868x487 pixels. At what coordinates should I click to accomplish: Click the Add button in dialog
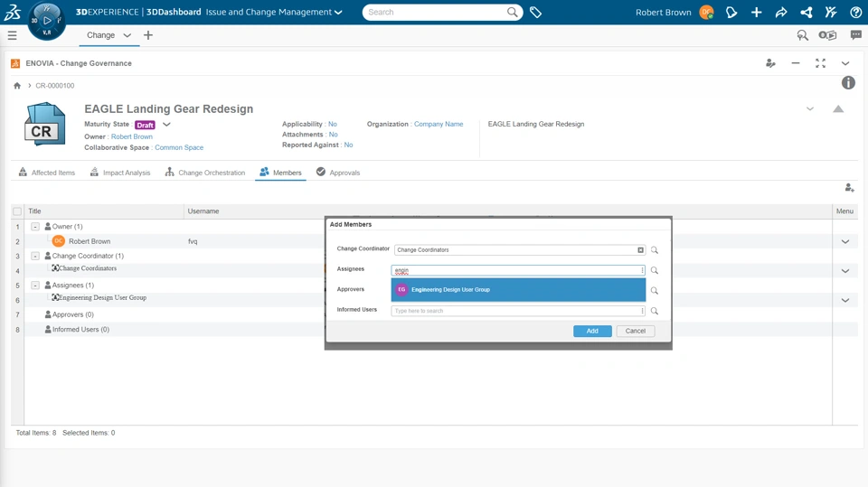pyautogui.click(x=592, y=331)
